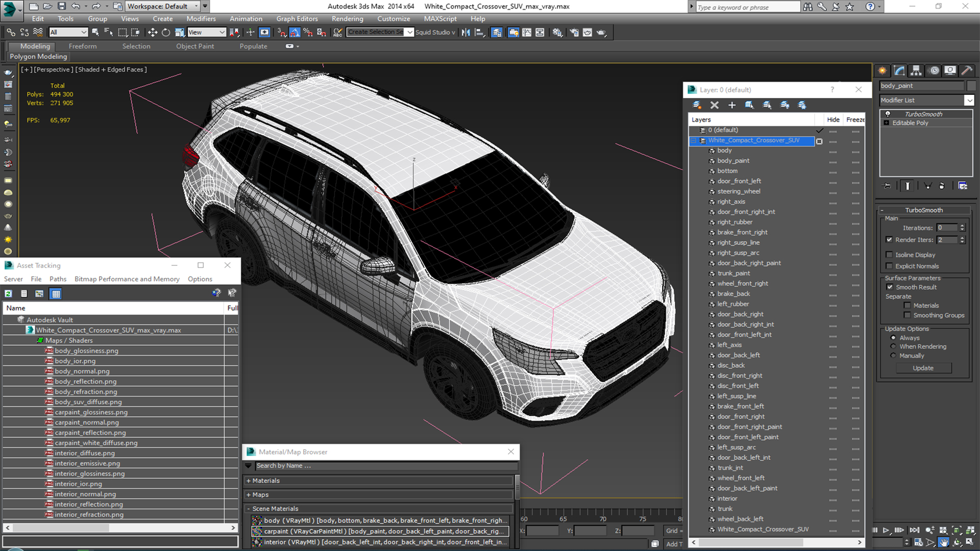Open the Modifier List dropdown
Image resolution: width=980 pixels, height=551 pixels.
point(969,100)
